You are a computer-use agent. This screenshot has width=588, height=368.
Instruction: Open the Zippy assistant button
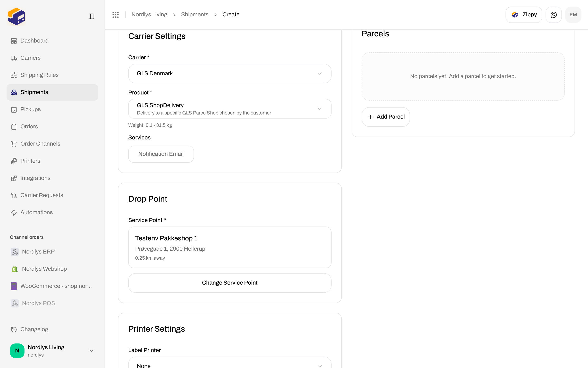[524, 15]
